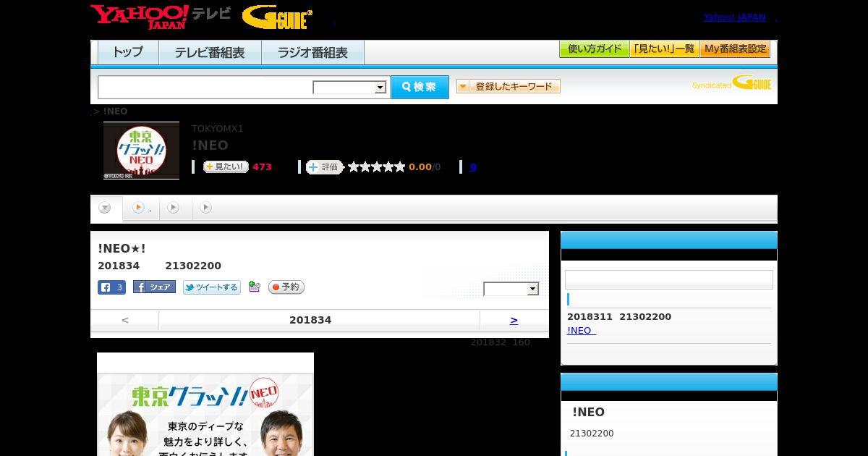This screenshot has width=868, height=456.
Task: Open the テレビ番組表 tab
Action: (x=210, y=52)
